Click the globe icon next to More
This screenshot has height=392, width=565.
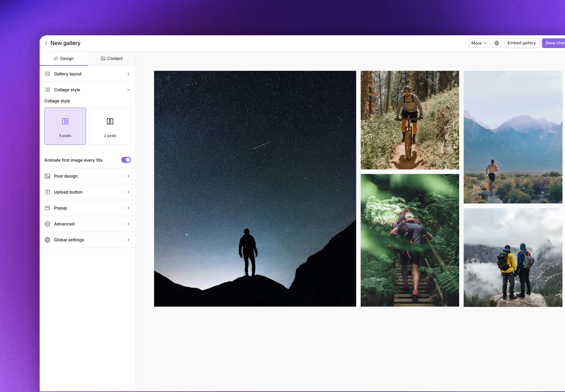[496, 43]
